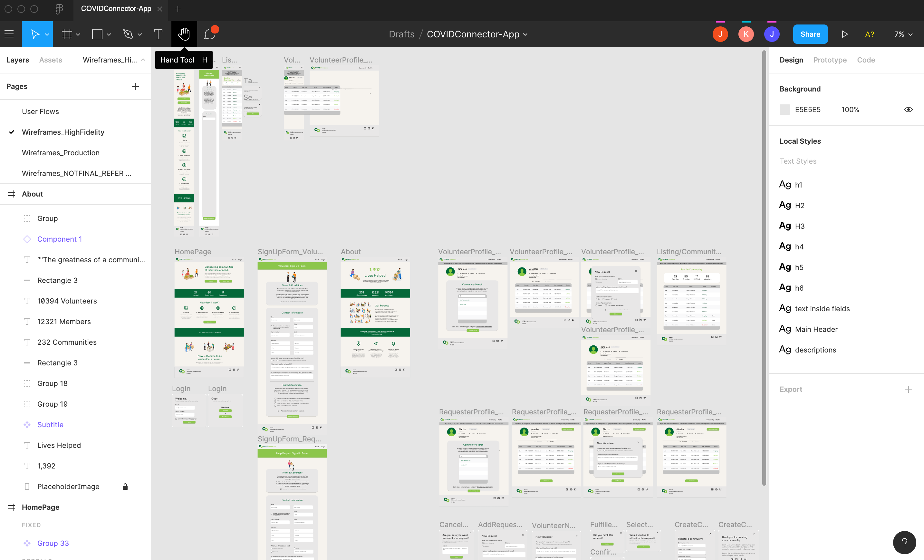
Task: Open the 7% zoom dropdown
Action: click(903, 34)
